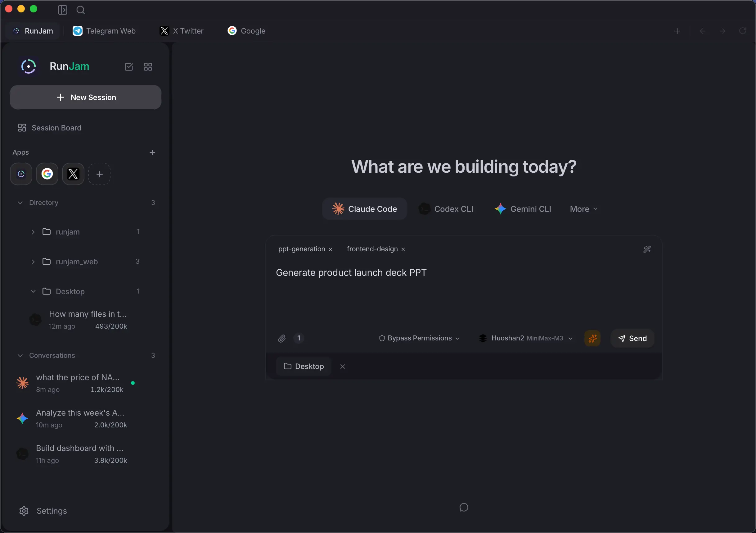756x533 pixels.
Task: Remove the Desktop folder chip
Action: point(342,367)
